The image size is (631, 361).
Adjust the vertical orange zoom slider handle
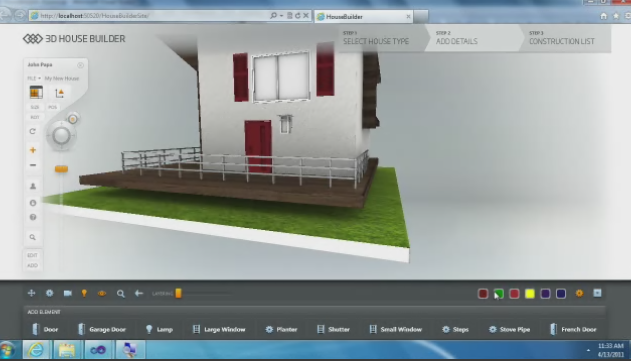pos(61,169)
